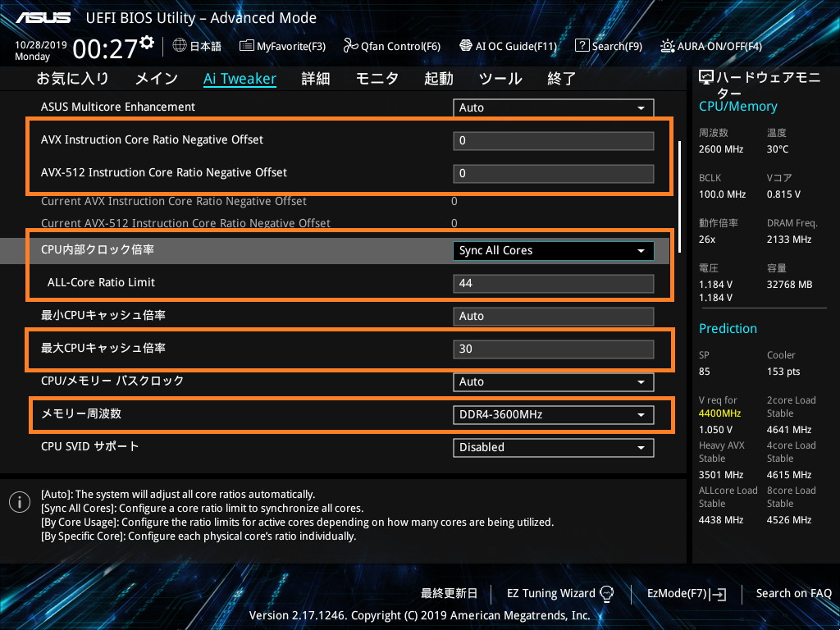Toggle AURA ON/OFF(F4)
Viewport: 840px width, 630px height.
711,46
